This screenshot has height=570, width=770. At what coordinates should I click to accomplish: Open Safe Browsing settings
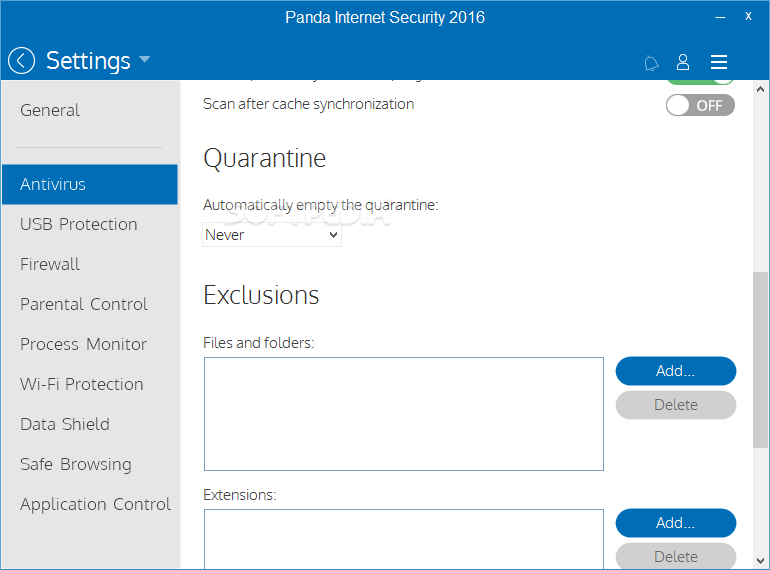[76, 464]
